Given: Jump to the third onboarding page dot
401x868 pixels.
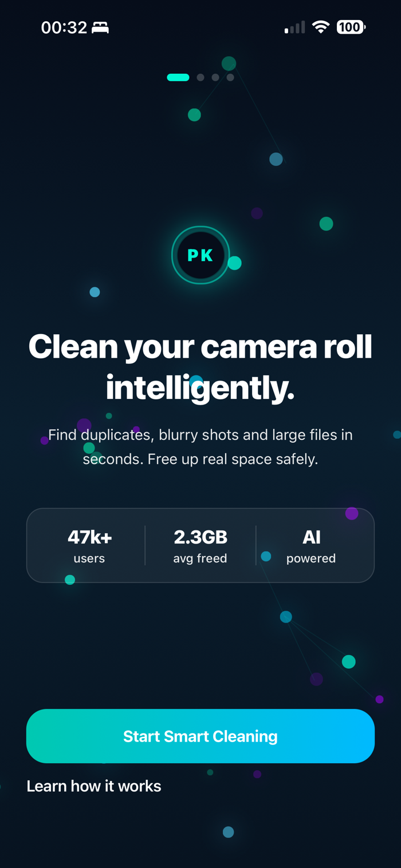Looking at the screenshot, I should 215,77.
